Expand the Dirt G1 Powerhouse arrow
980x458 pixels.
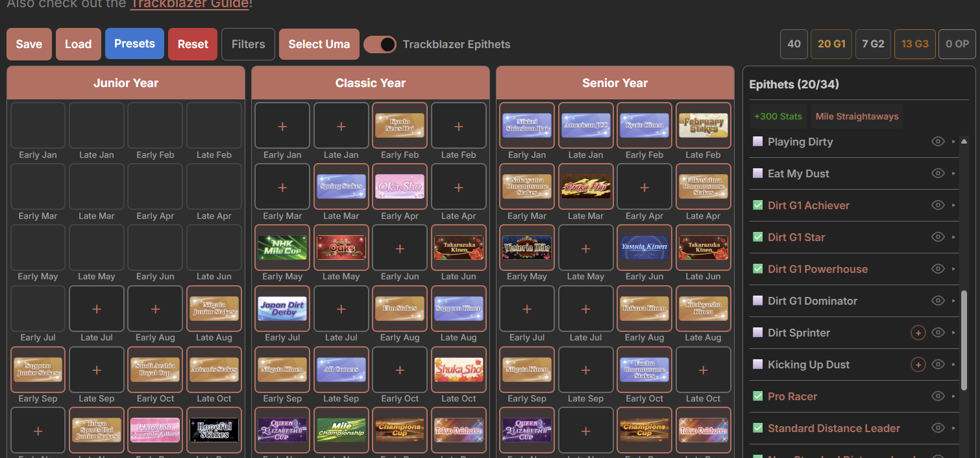953,269
